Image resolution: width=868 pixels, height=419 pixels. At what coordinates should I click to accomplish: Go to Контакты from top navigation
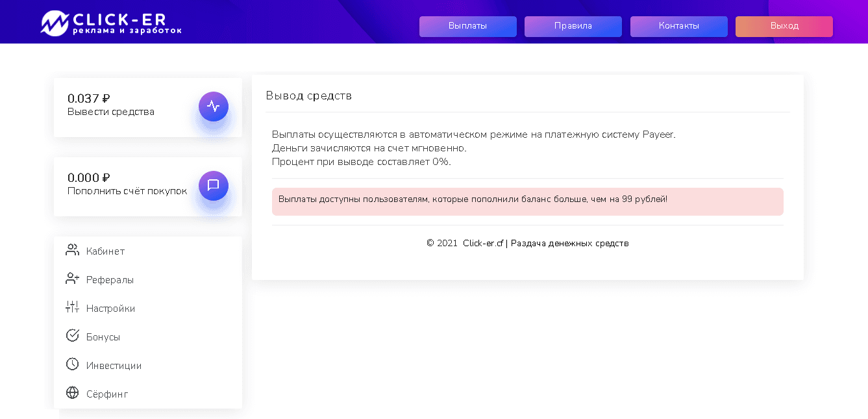[x=678, y=26]
